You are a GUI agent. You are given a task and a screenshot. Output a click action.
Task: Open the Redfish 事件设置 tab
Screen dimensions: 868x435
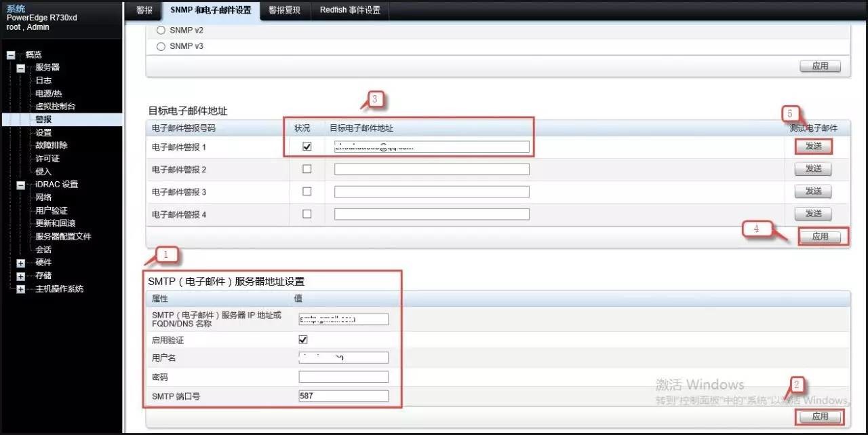click(350, 10)
